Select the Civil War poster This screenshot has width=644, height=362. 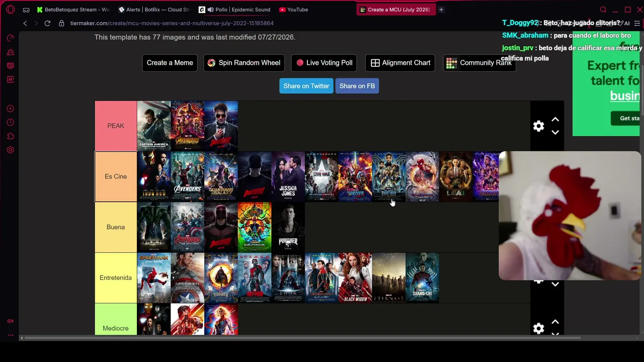point(322,176)
